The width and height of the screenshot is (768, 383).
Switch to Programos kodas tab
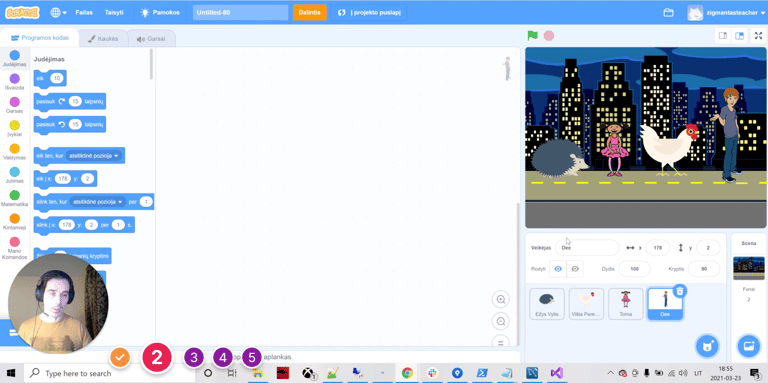[x=40, y=38]
